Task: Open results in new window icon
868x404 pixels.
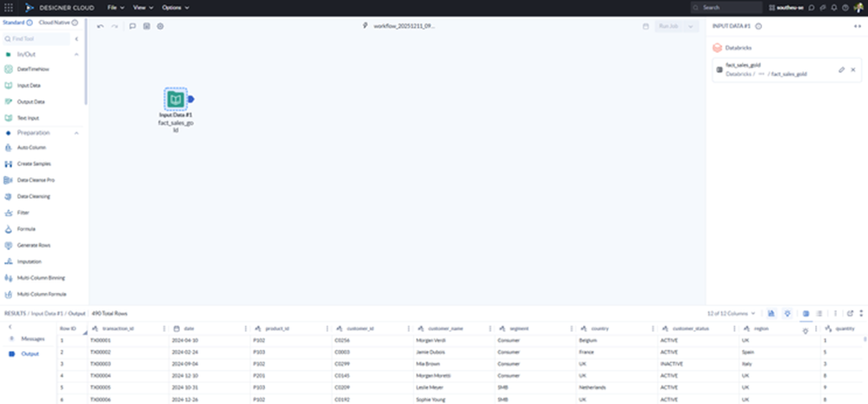Action: pos(851,314)
